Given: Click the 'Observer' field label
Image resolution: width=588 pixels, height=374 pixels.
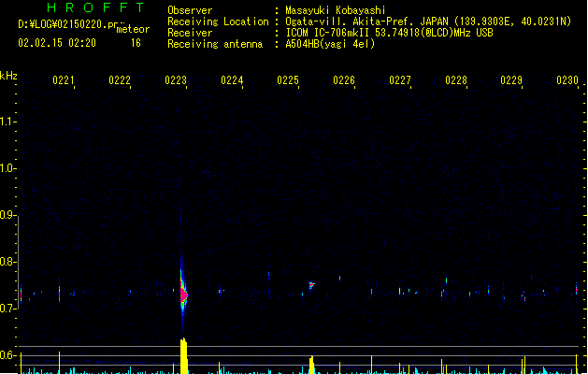Looking at the screenshot, I should pos(190,10).
